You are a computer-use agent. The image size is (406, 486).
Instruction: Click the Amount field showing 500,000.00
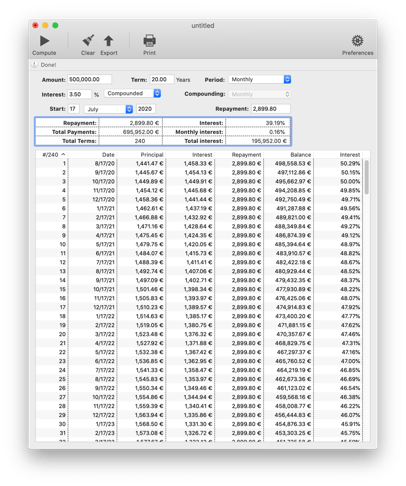90,79
